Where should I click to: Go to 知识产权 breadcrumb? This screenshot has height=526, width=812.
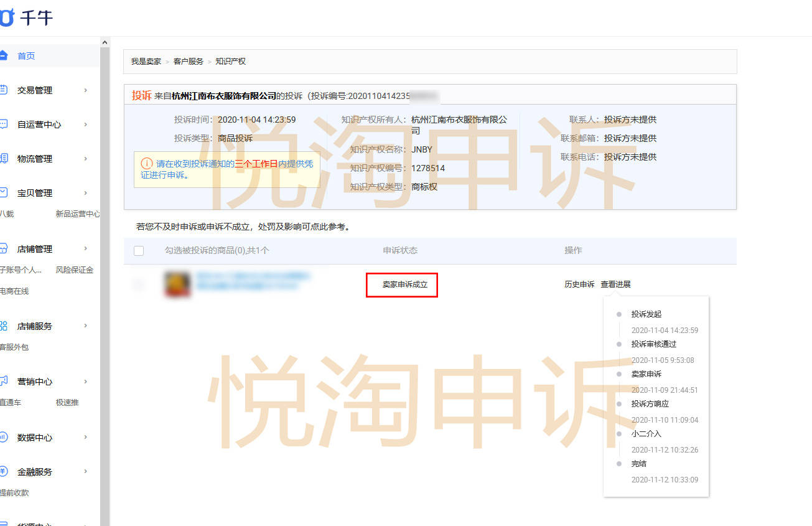(231, 62)
